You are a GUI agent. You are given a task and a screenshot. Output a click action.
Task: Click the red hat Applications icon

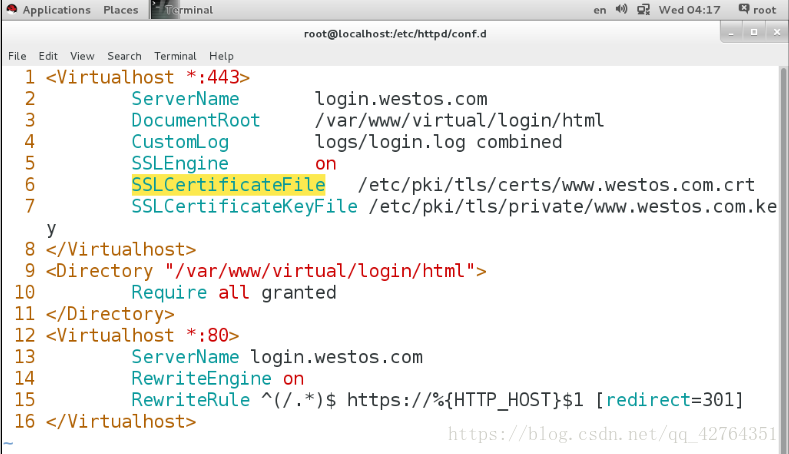12,10
